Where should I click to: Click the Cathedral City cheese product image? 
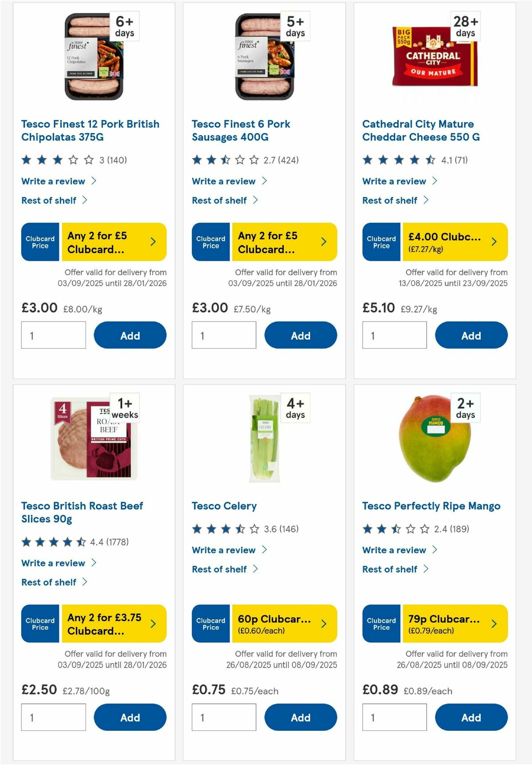click(434, 55)
